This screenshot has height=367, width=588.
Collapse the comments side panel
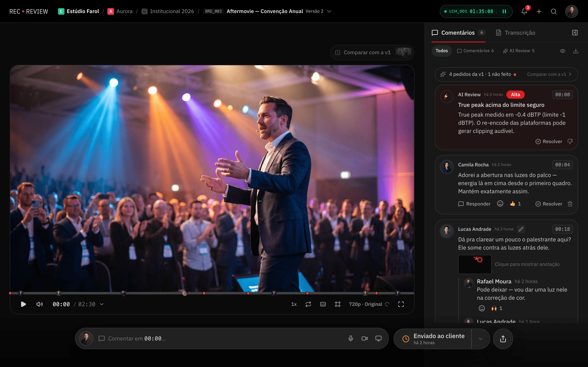[x=575, y=33]
